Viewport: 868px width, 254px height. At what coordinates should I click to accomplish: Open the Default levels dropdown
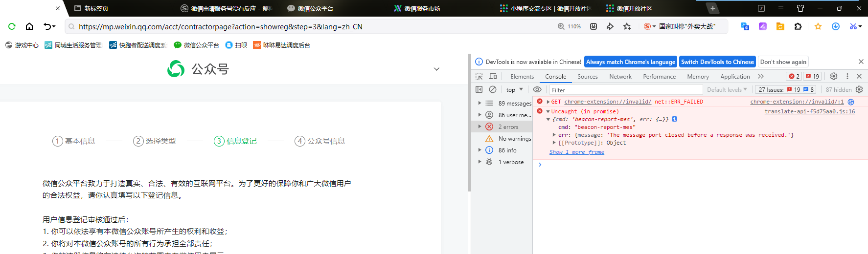click(x=727, y=89)
